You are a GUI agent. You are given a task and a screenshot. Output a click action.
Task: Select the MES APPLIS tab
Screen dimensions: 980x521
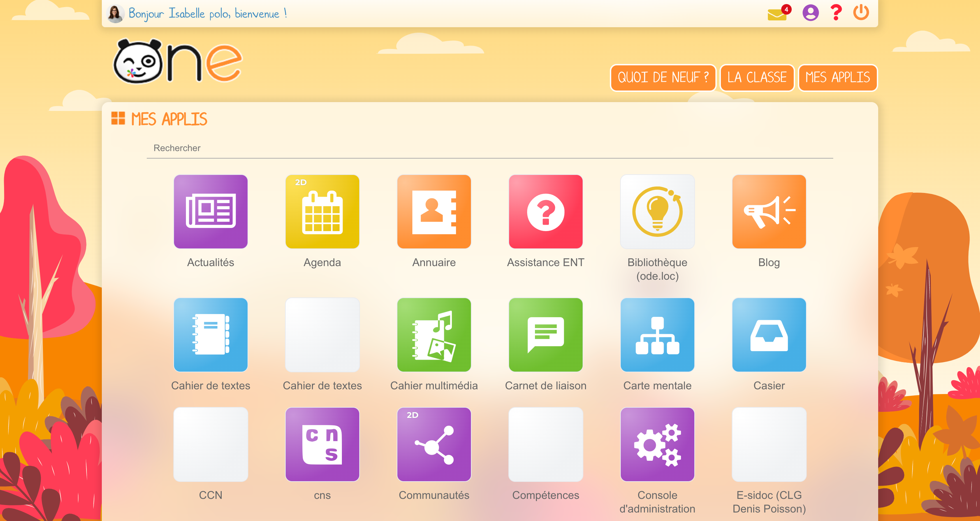837,78
